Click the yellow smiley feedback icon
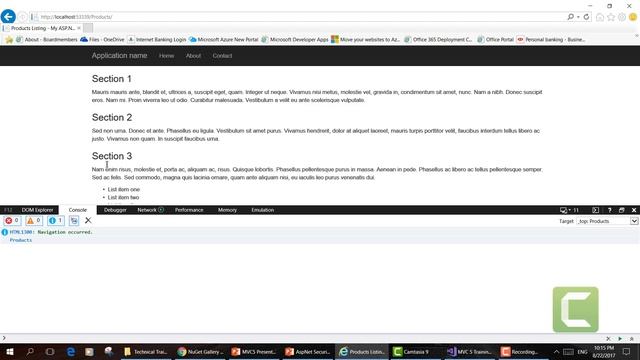Image resolution: width=640 pixels, height=360 pixels. (633, 17)
